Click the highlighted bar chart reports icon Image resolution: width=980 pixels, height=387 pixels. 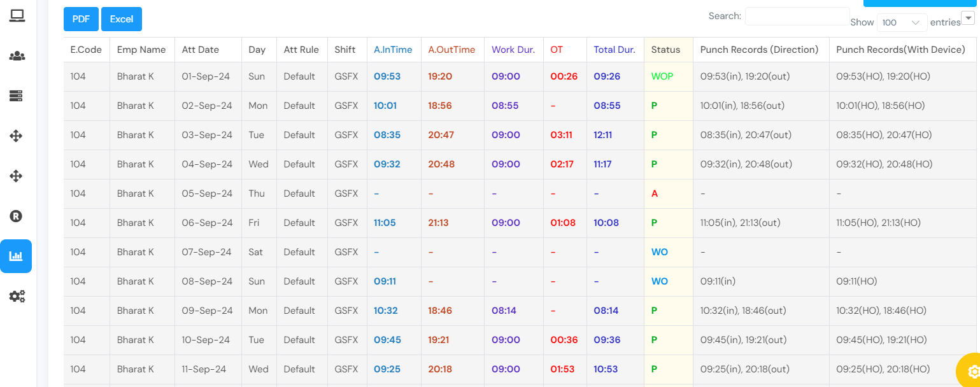[16, 257]
